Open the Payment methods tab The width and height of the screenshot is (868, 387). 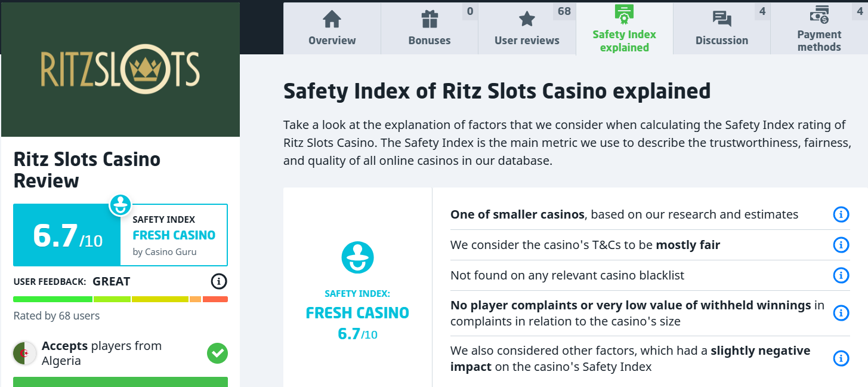(x=819, y=40)
